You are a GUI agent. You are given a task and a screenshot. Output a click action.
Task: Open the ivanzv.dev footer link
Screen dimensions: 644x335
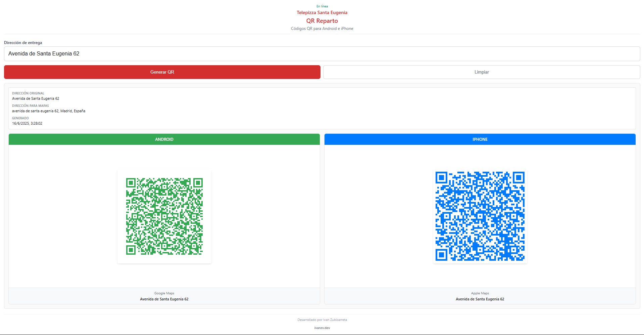click(322, 328)
